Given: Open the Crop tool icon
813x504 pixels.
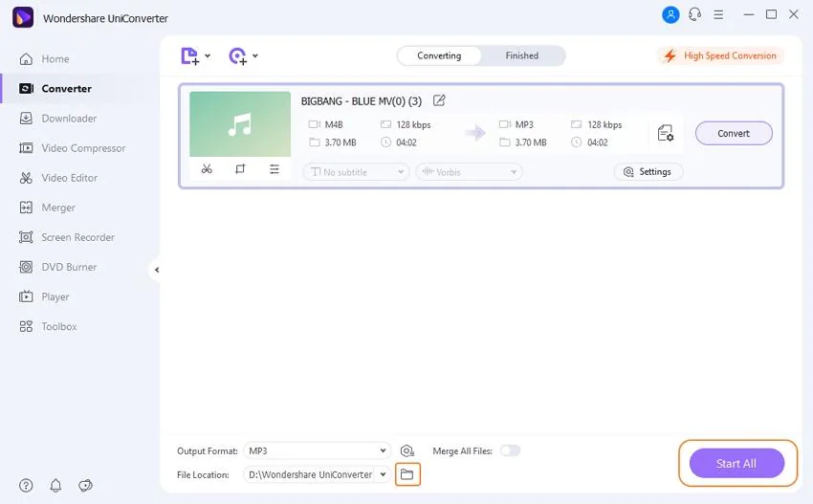Looking at the screenshot, I should [x=240, y=169].
